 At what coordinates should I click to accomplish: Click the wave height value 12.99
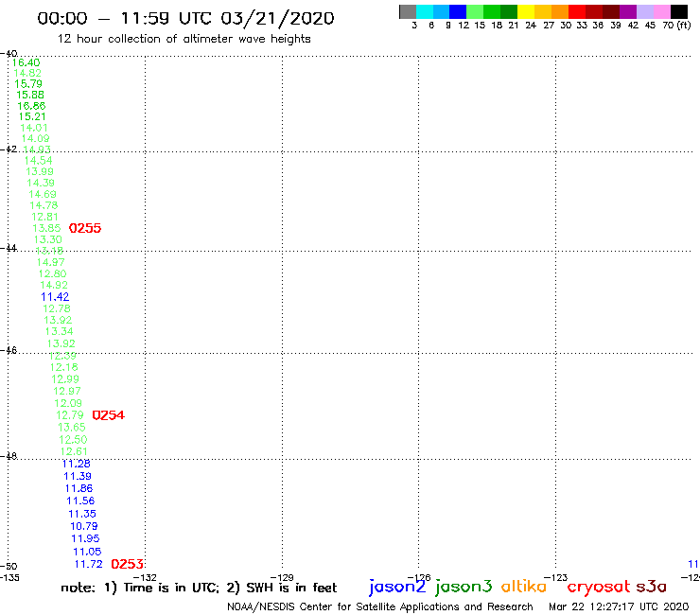pos(65,379)
